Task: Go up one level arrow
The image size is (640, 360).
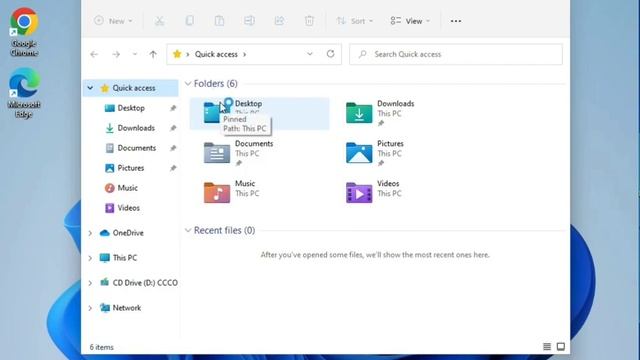Action: coord(153,54)
